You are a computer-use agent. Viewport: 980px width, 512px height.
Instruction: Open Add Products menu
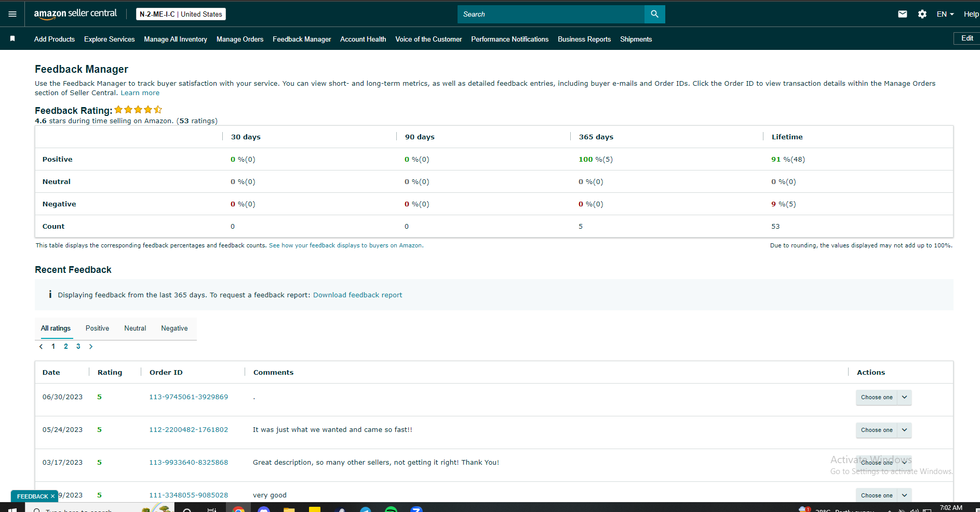tap(55, 39)
